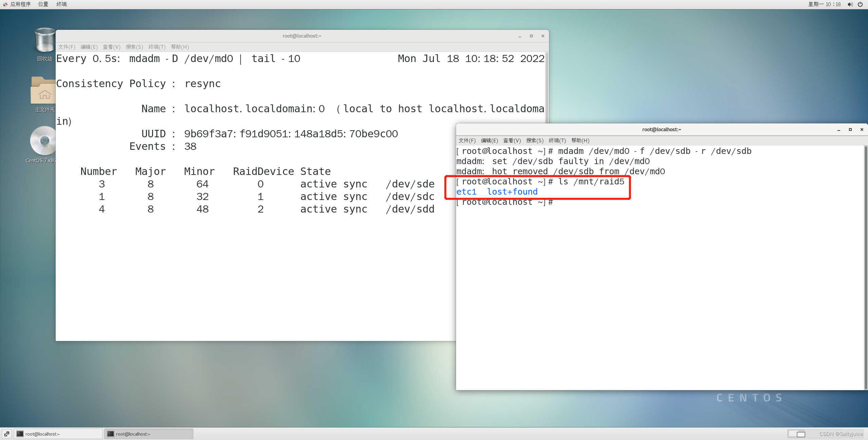Open 终端(T) menu in background mdadm terminal
868x440 pixels.
pos(157,47)
